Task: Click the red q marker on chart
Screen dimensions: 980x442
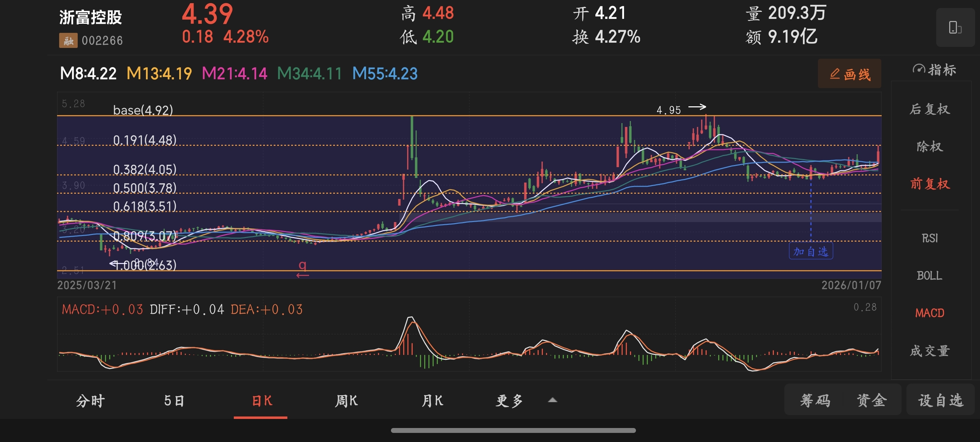Action: click(x=302, y=266)
